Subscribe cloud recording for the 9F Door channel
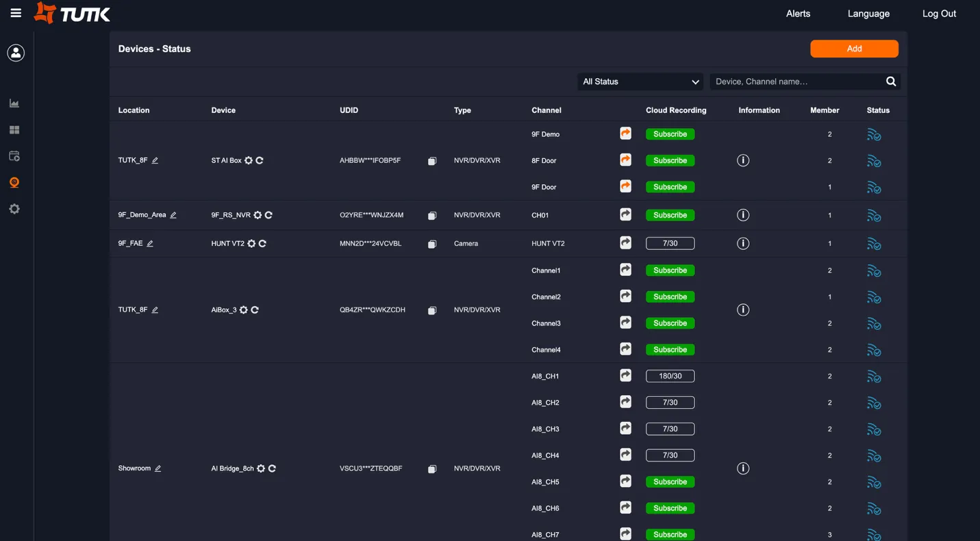The height and width of the screenshot is (541, 980). [x=670, y=186]
